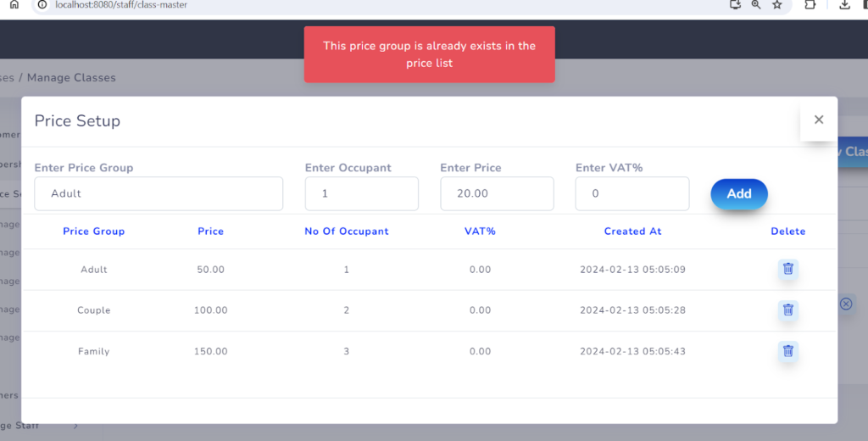The image size is (868, 441).
Task: Open the browser extensions icon
Action: click(810, 5)
